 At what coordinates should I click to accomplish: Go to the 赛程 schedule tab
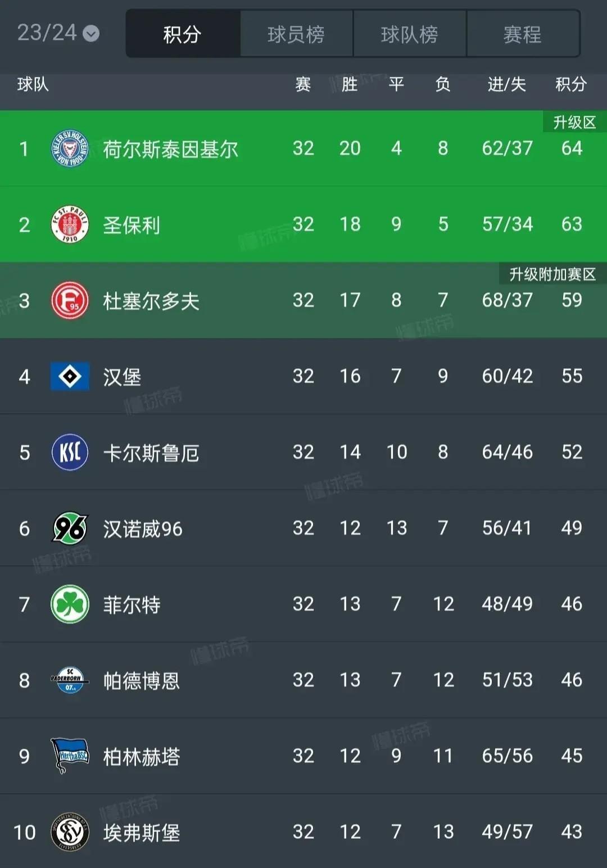tap(522, 34)
